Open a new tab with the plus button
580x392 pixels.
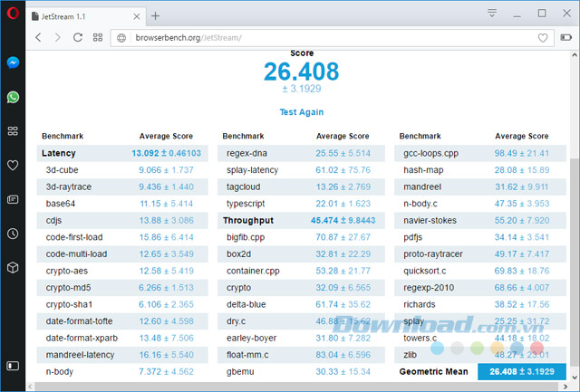tap(155, 15)
